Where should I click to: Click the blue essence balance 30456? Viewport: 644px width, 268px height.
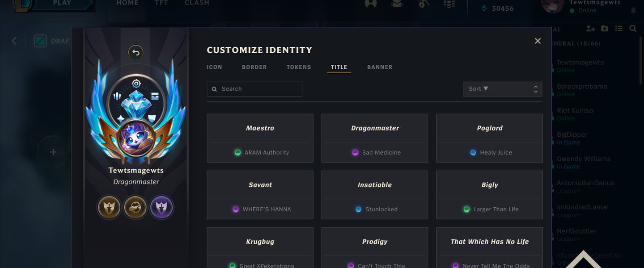(497, 8)
